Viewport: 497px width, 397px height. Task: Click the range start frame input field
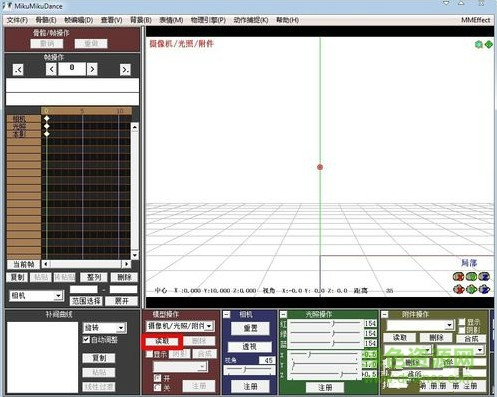click(x=84, y=289)
